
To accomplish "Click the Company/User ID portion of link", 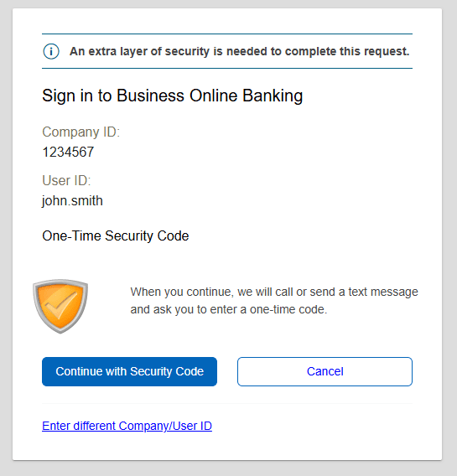I will [x=165, y=426].
